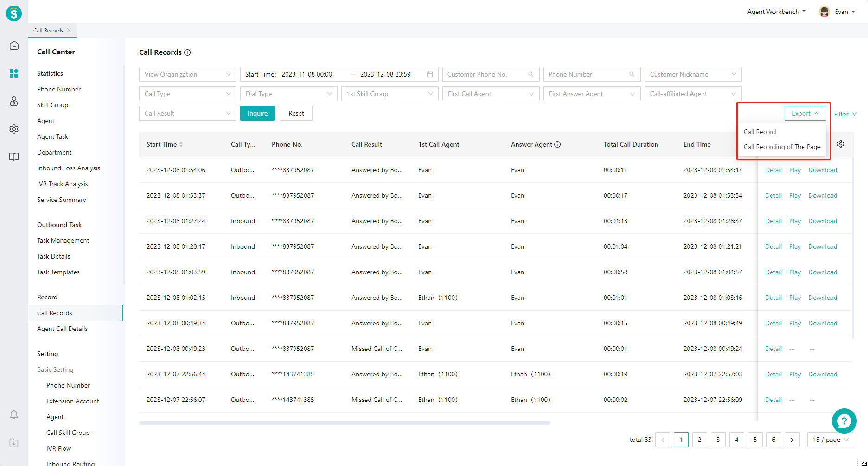The height and width of the screenshot is (466, 868).
Task: Open Agent Workbench dropdown
Action: point(777,12)
